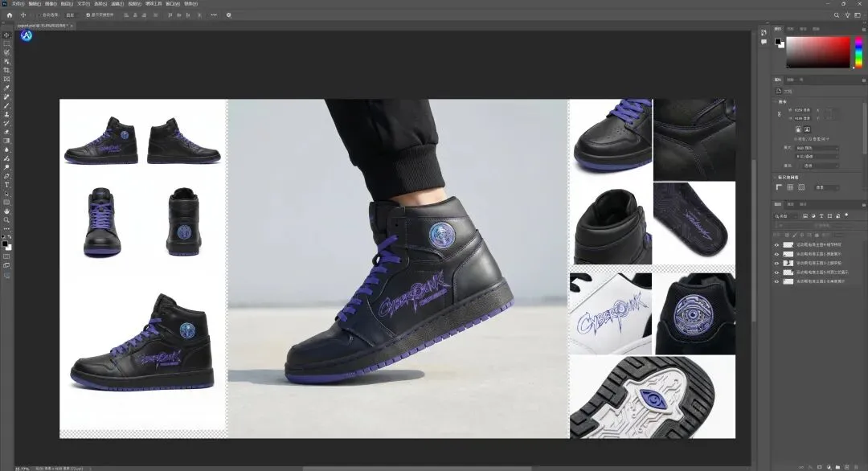
Task: Toggle Quick Mask mode icon
Action: [6, 257]
